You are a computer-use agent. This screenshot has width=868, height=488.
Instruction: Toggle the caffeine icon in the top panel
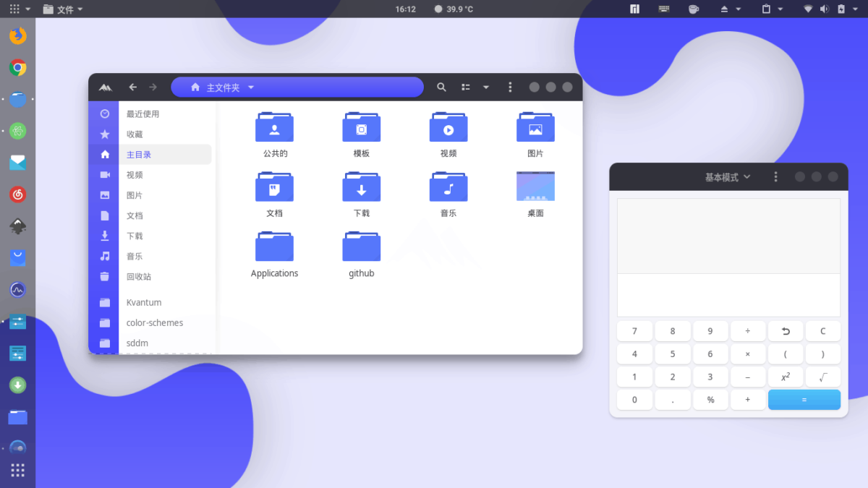coord(693,9)
